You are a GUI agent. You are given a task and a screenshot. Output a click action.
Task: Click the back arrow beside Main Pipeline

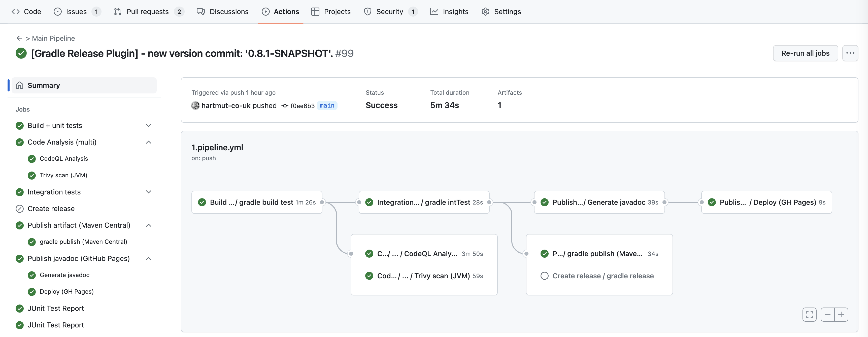tap(19, 39)
